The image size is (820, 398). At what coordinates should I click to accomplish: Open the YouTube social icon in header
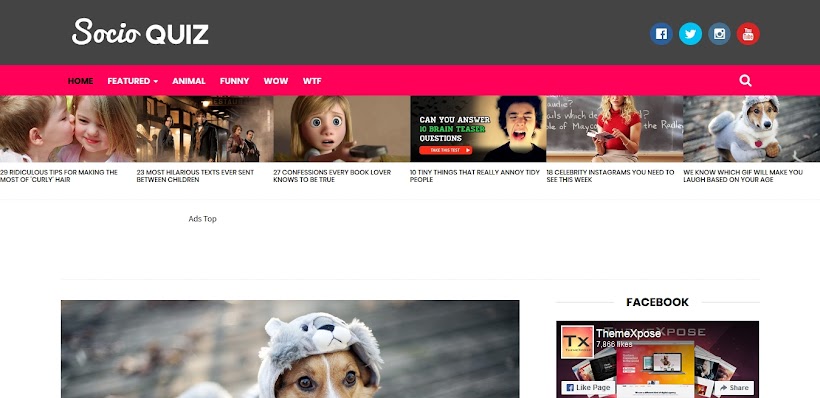point(748,34)
